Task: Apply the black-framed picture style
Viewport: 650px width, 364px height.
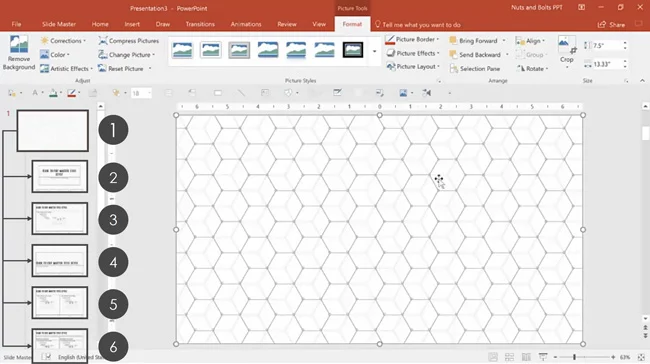Action: point(353,50)
